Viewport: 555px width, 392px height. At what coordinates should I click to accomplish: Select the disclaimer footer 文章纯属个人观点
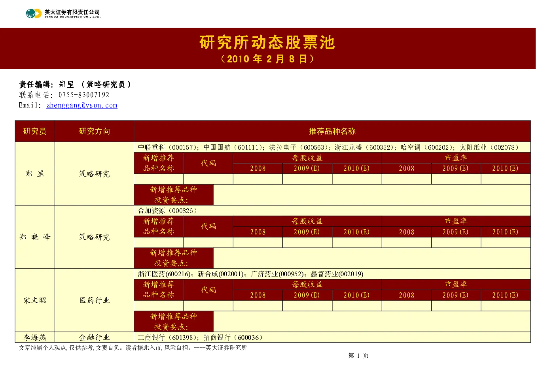point(133,348)
